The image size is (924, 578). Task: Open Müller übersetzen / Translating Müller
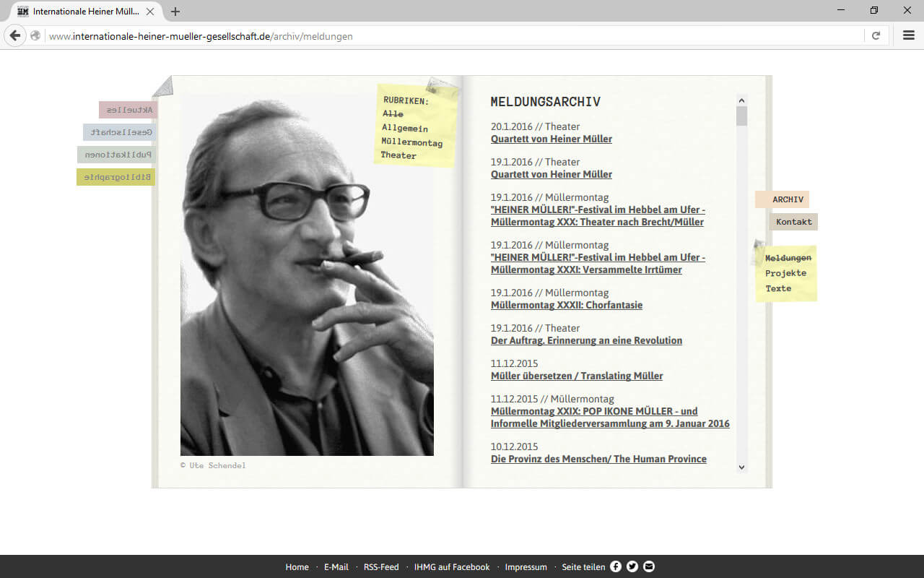(x=577, y=376)
